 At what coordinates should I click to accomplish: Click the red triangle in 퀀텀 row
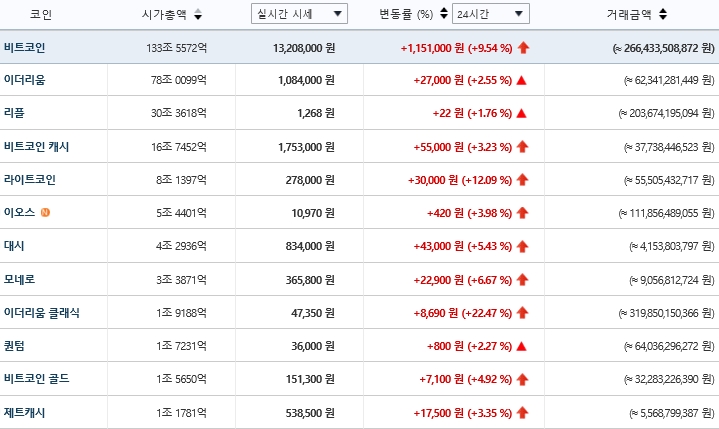[522, 346]
